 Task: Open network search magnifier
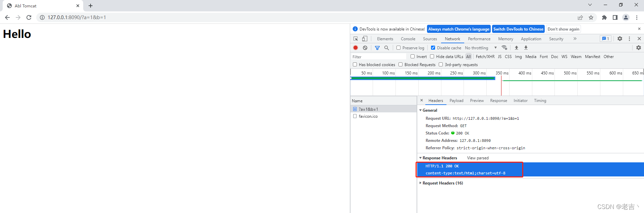(387, 48)
